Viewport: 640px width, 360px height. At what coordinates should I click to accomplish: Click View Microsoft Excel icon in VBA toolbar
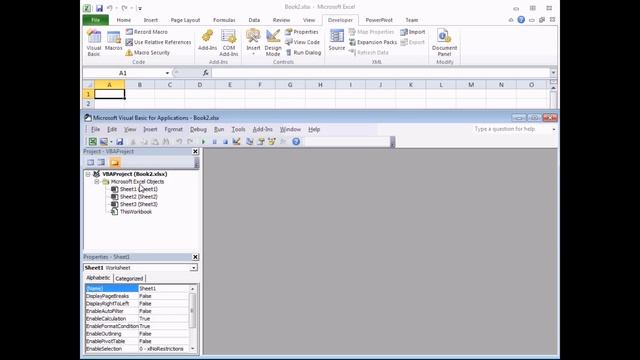(x=93, y=142)
